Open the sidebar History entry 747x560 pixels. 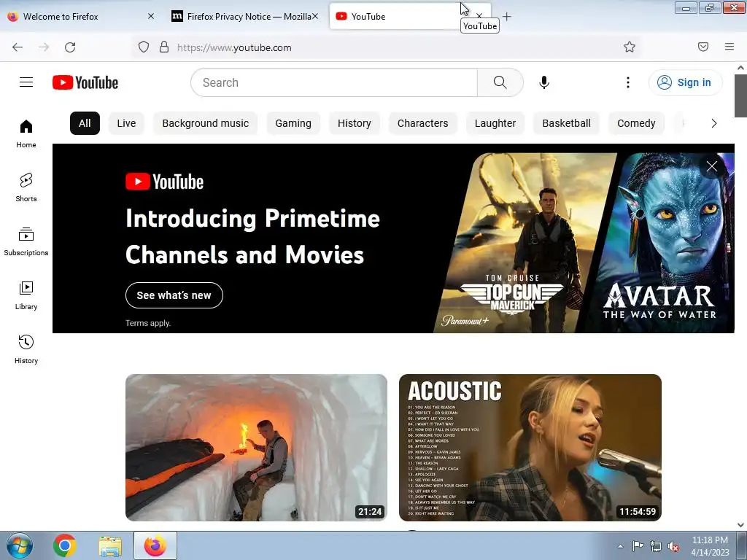(x=26, y=349)
